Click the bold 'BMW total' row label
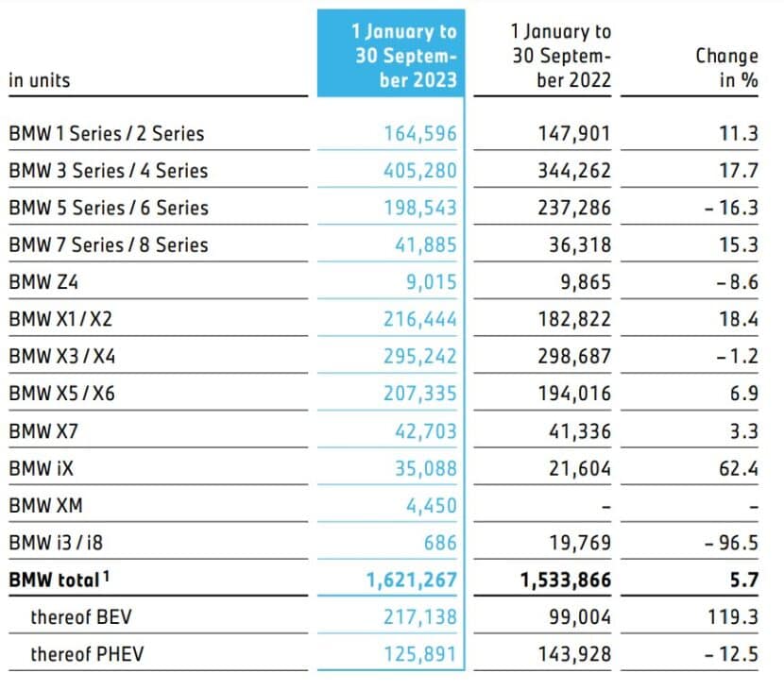The height and width of the screenshot is (690, 784). click(x=57, y=580)
